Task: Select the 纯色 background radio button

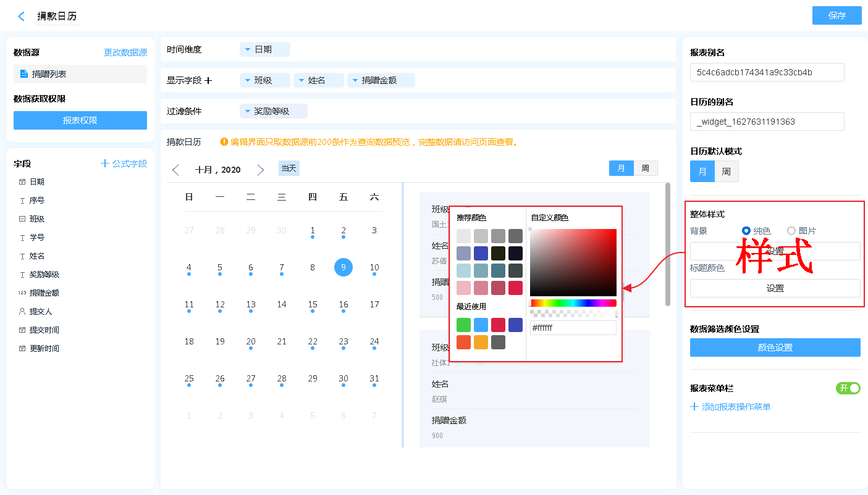Action: (746, 231)
